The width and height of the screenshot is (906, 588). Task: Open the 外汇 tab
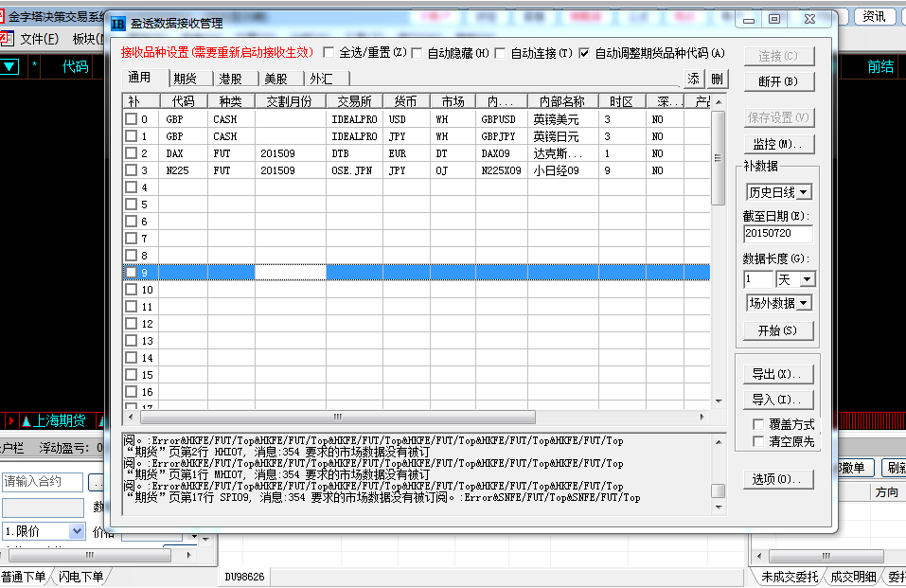pyautogui.click(x=321, y=79)
